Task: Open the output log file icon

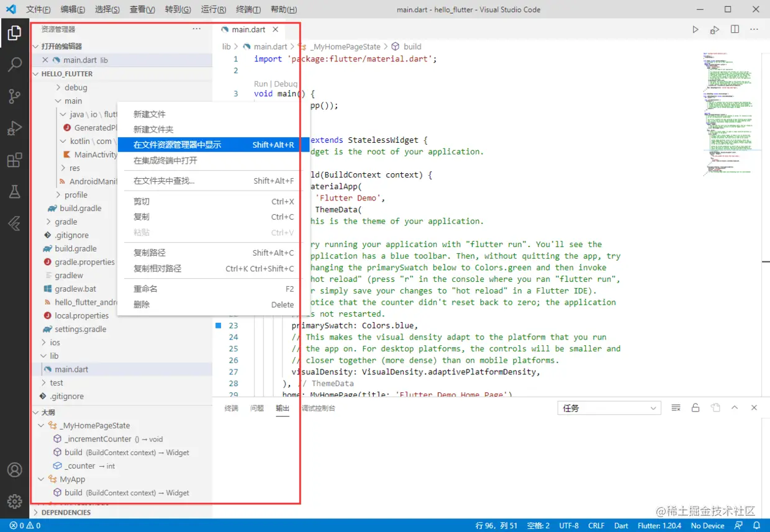Action: click(x=715, y=408)
